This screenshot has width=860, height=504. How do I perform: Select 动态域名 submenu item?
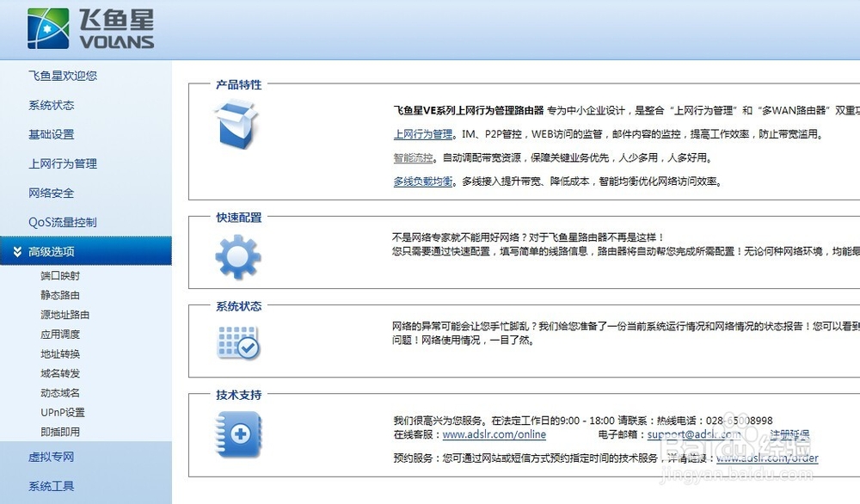[x=60, y=393]
